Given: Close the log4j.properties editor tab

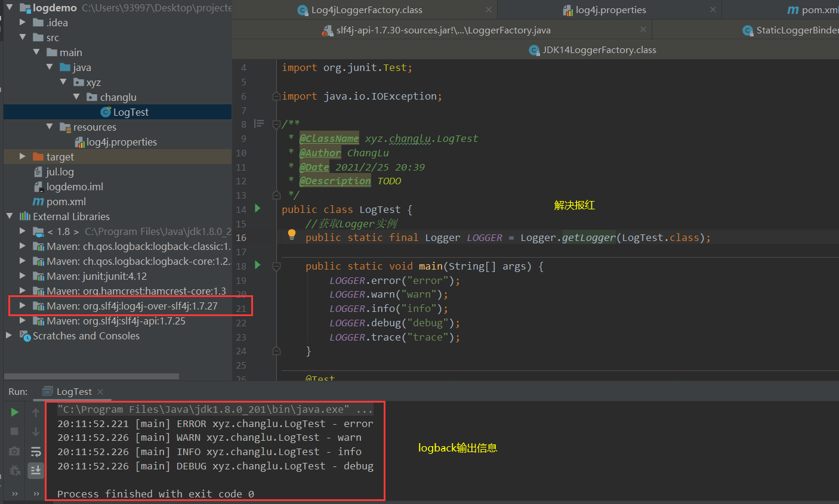Looking at the screenshot, I should pos(713,10).
